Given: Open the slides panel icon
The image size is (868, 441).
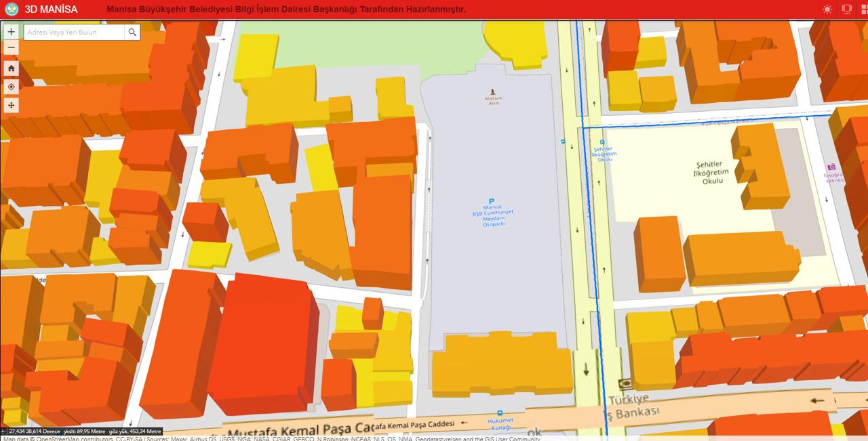Looking at the screenshot, I should [x=847, y=9].
